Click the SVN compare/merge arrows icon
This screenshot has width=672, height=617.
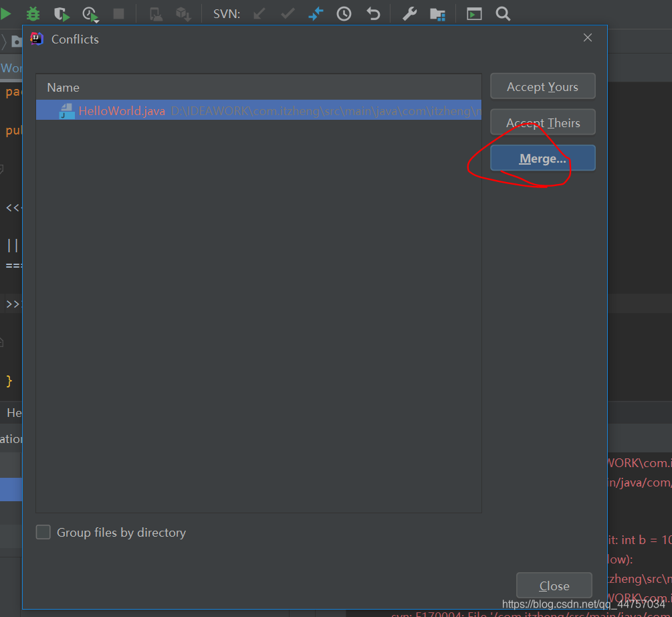pyautogui.click(x=316, y=13)
